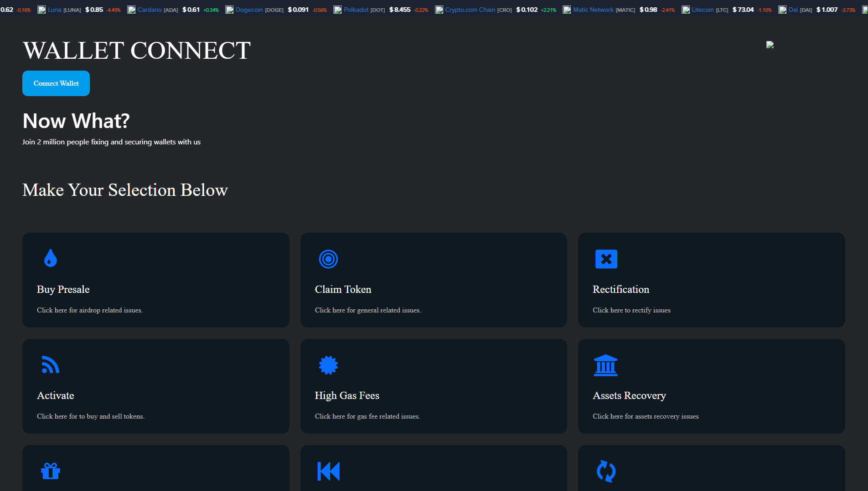Click 'Click here for assets recovery issues'
868x491 pixels.
(x=646, y=416)
